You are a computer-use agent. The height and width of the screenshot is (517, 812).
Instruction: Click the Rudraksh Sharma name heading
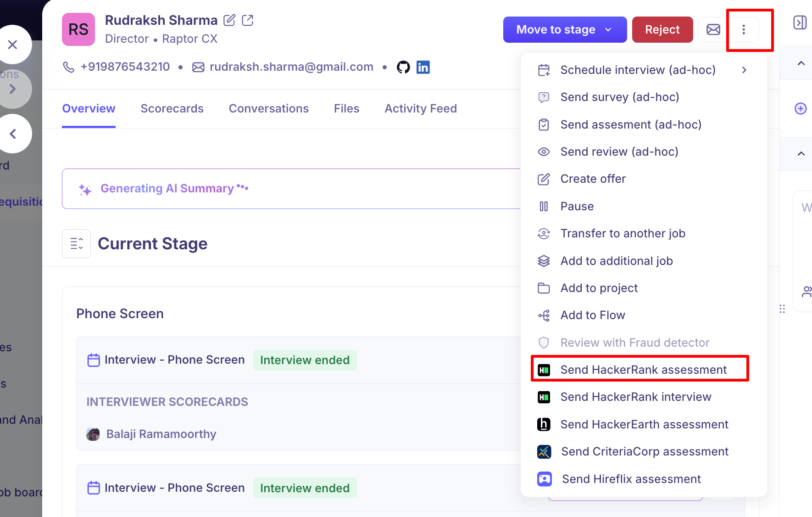click(161, 20)
